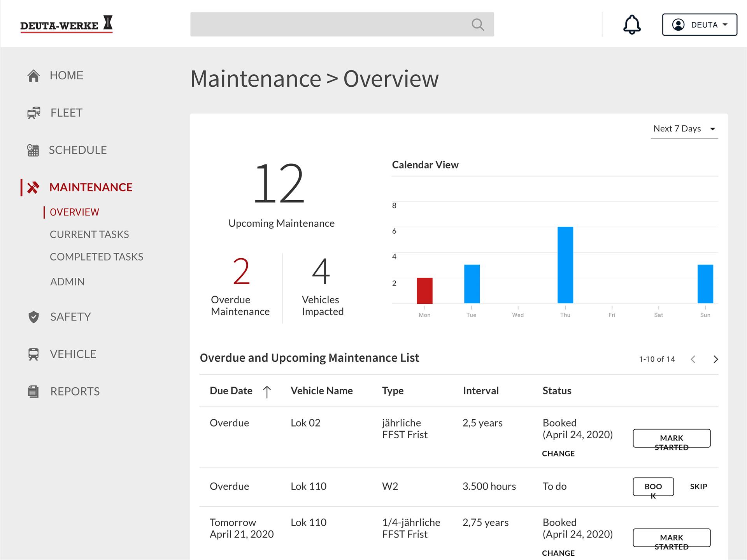Click the Home house icon
Screen dimensions: 747x560
[33, 75]
